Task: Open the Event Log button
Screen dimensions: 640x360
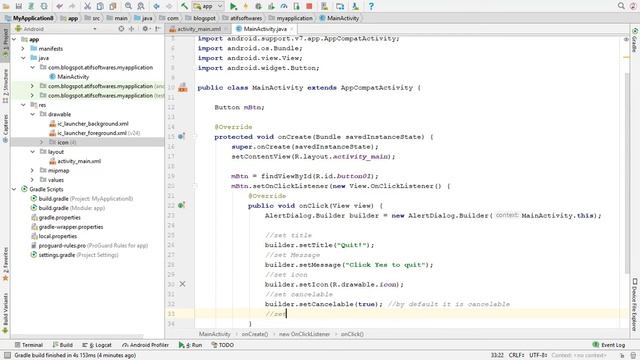Action: (609, 345)
